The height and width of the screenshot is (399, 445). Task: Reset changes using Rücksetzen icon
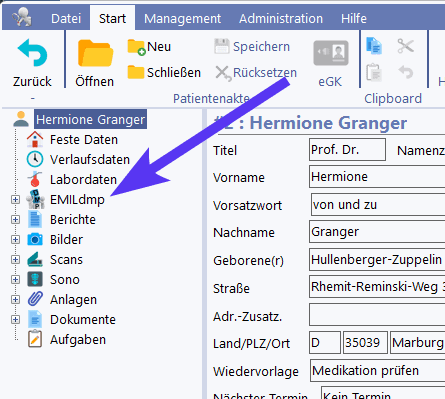coord(223,73)
